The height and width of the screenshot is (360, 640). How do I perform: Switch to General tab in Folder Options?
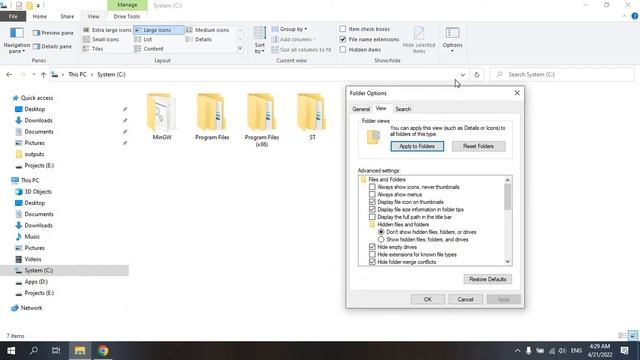click(x=361, y=109)
